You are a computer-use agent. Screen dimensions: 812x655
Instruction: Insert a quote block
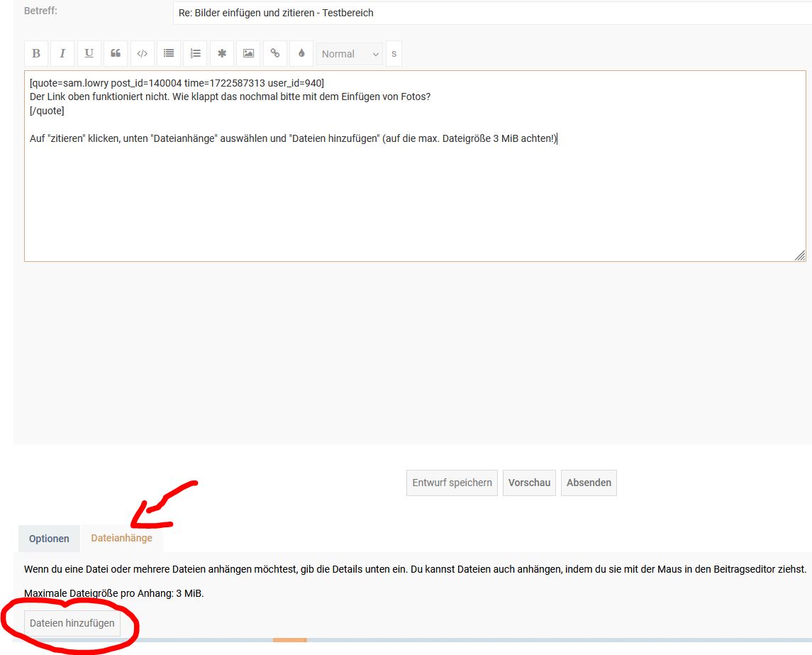(x=116, y=54)
